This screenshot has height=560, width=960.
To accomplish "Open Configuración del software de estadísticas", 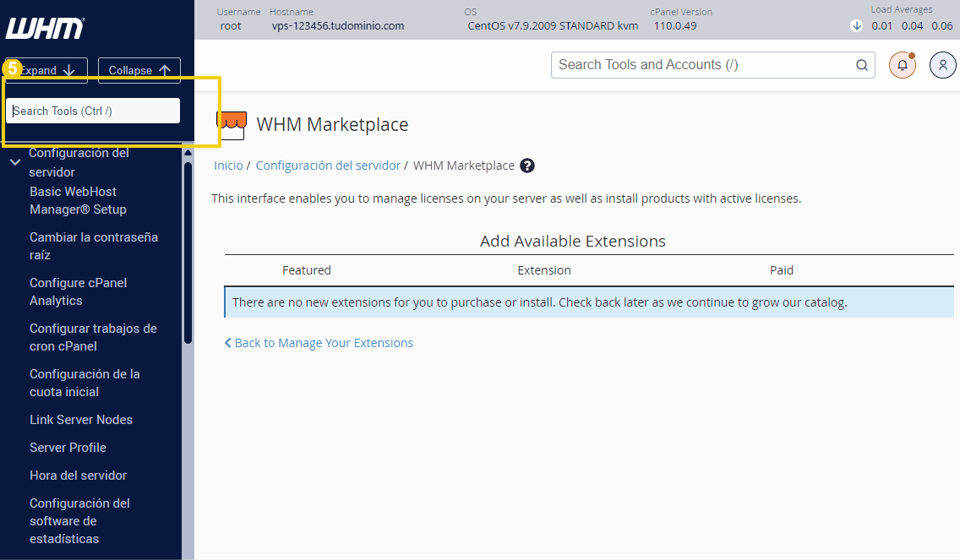I will pyautogui.click(x=79, y=521).
